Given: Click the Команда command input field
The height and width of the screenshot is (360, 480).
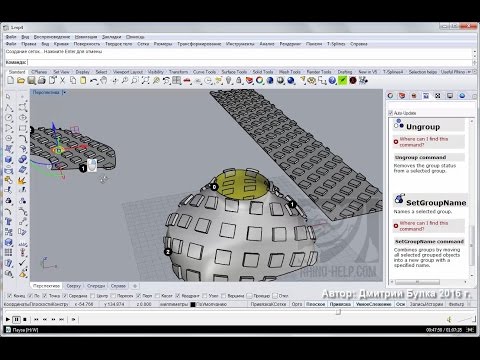Looking at the screenshot, I should (250, 62).
